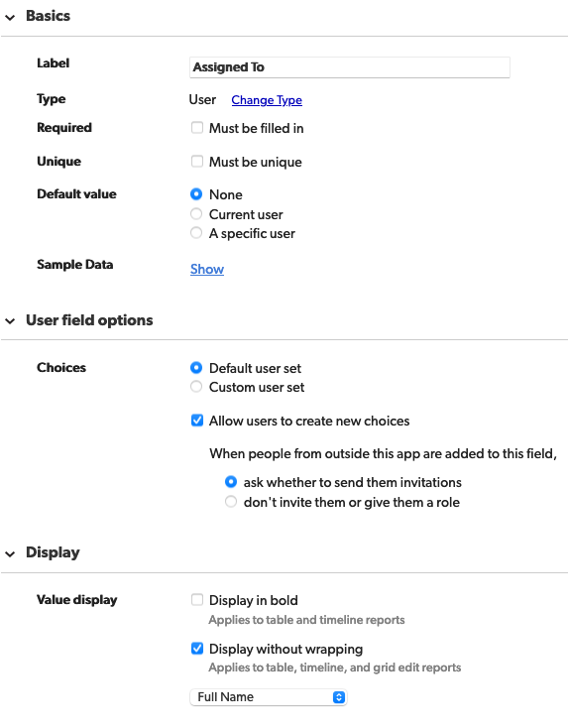Image resolution: width=568 pixels, height=728 pixels.
Task: Choose A specific user default option
Action: (196, 233)
